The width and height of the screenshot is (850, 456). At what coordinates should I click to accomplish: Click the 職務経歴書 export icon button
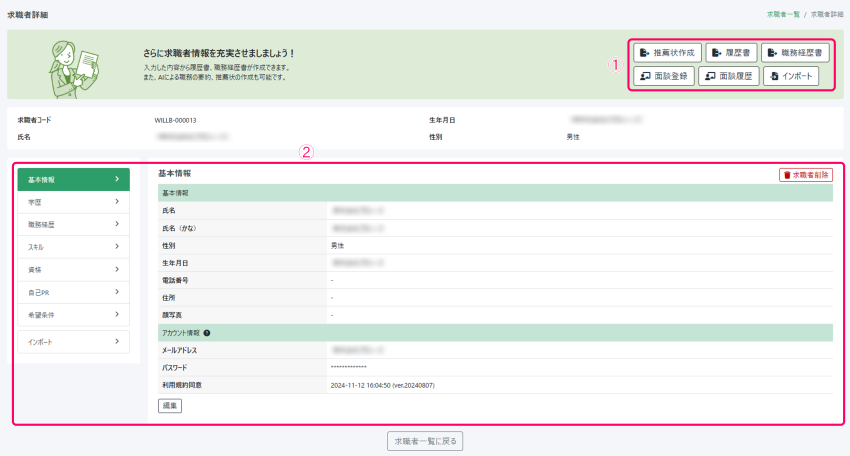point(773,53)
